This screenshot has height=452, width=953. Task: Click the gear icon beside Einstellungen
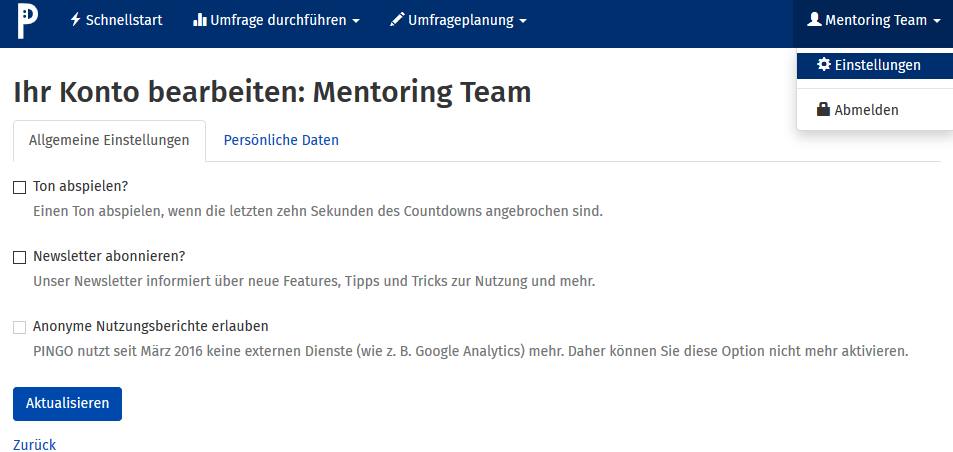pyautogui.click(x=824, y=65)
